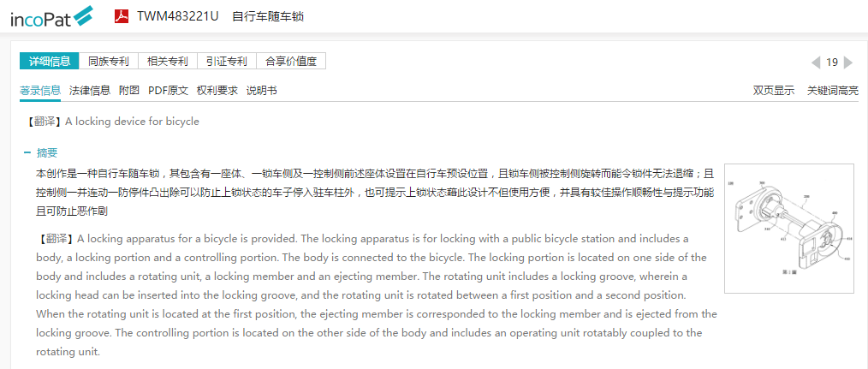Go to next patent with right arrow
868x369 pixels.
[x=847, y=62]
